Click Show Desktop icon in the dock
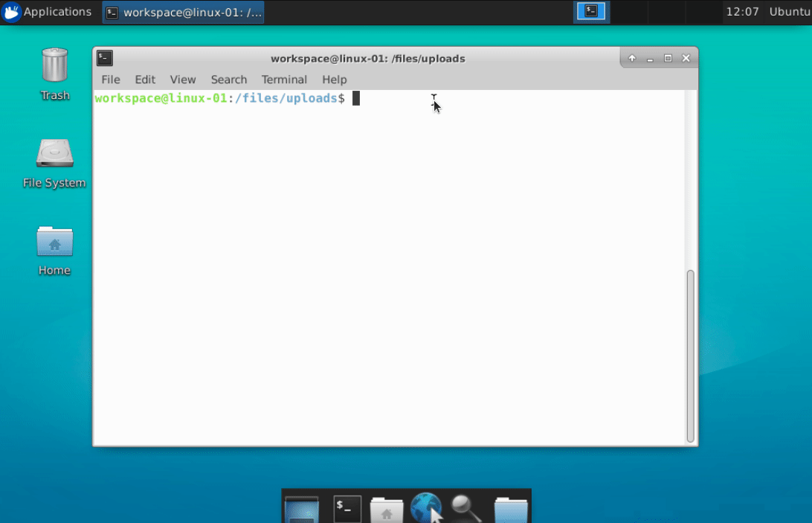The width and height of the screenshot is (812, 523). coord(301,509)
